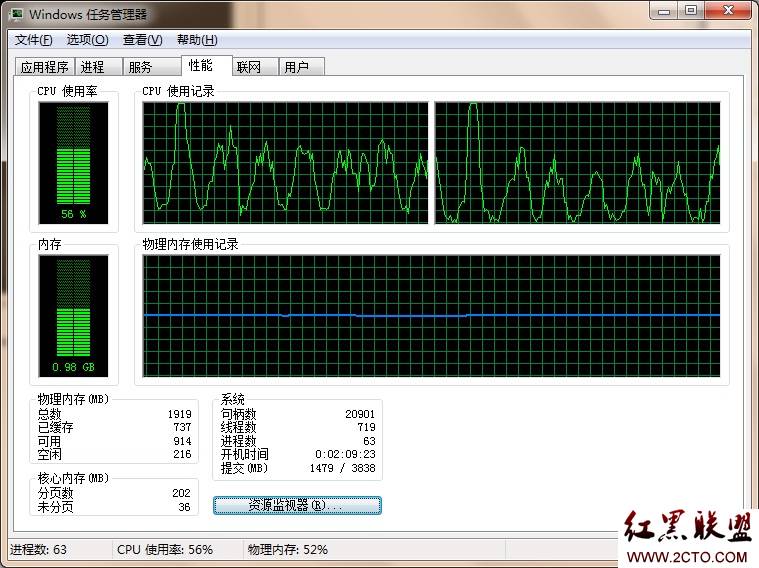
Task: Click the 句柄数 value 20901
Action: (360, 414)
